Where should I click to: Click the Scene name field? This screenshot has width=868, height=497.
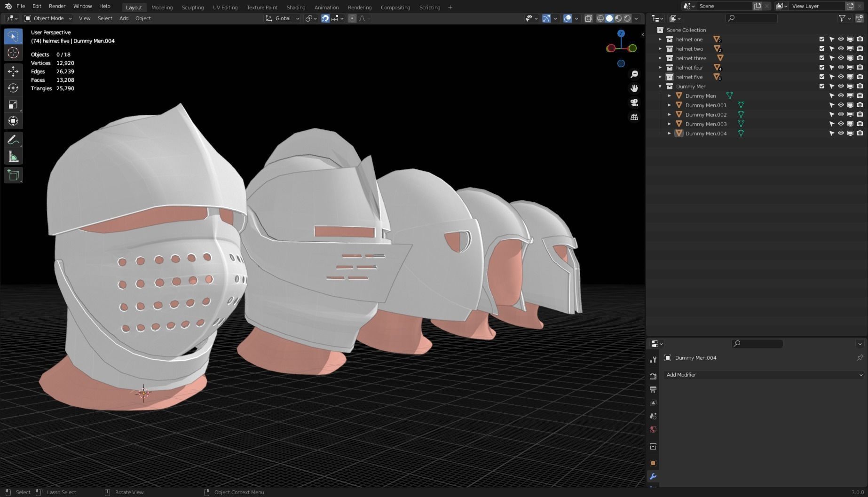tap(725, 6)
